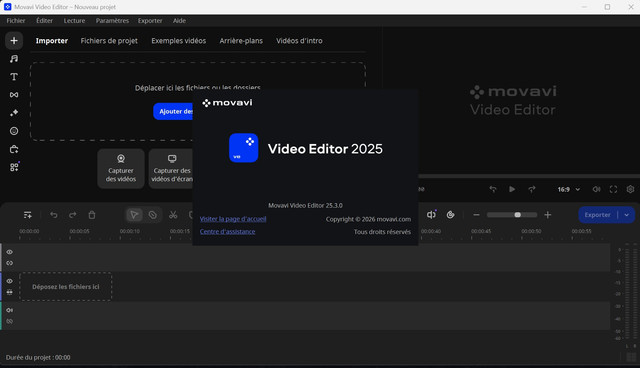Open the Paramètres menu
This screenshot has height=368, width=640.
click(112, 20)
